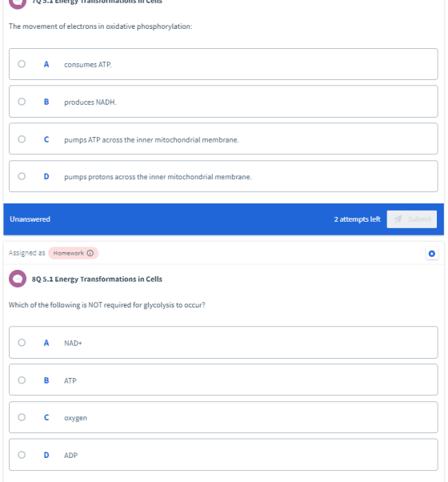This screenshot has height=482, width=448.
Task: Pick the ADP radio button
Action: coord(22,455)
